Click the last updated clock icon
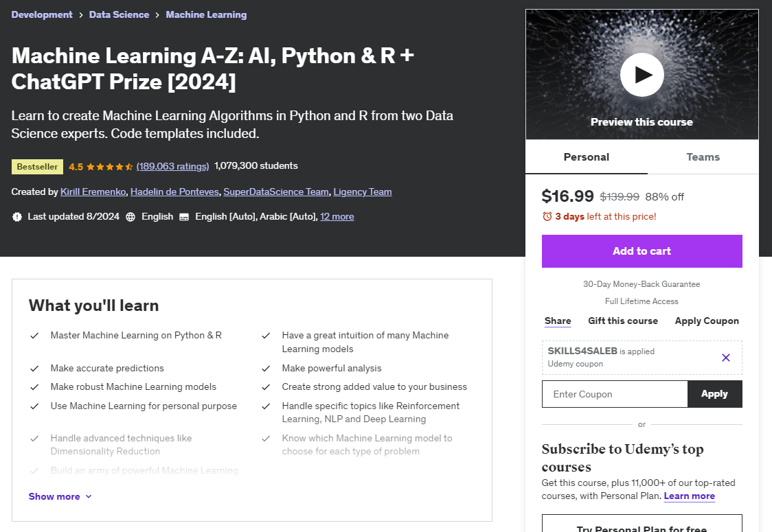This screenshot has width=772, height=532. [16, 216]
